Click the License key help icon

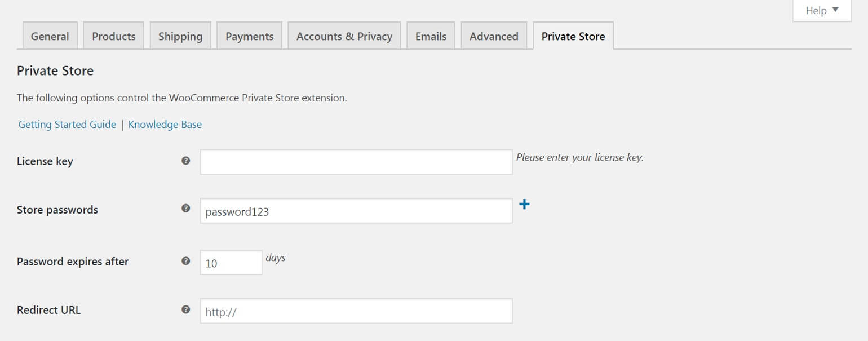[185, 161]
